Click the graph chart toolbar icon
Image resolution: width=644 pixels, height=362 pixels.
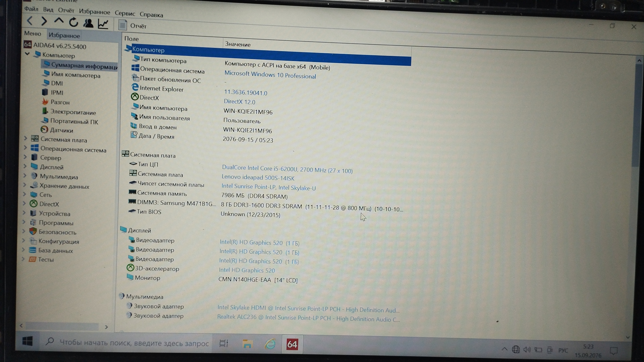pos(103,24)
